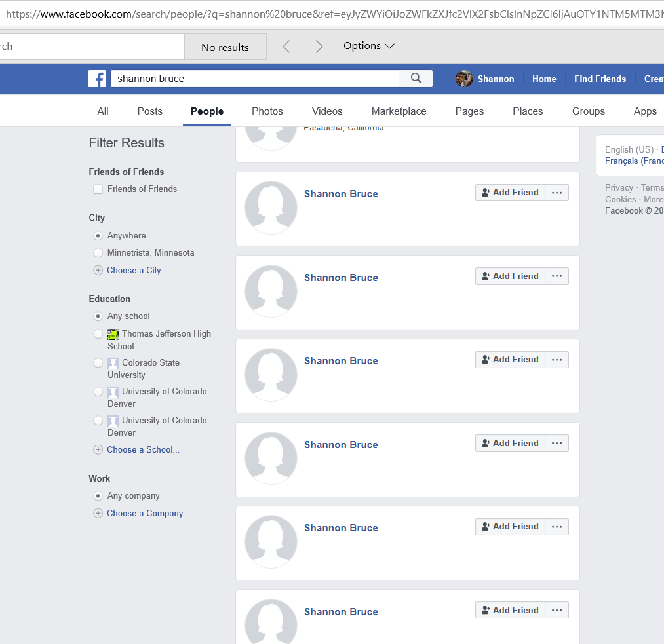Screen dimensions: 664x644
Task: Click the Facebook logo icon in navbar
Action: tap(97, 78)
